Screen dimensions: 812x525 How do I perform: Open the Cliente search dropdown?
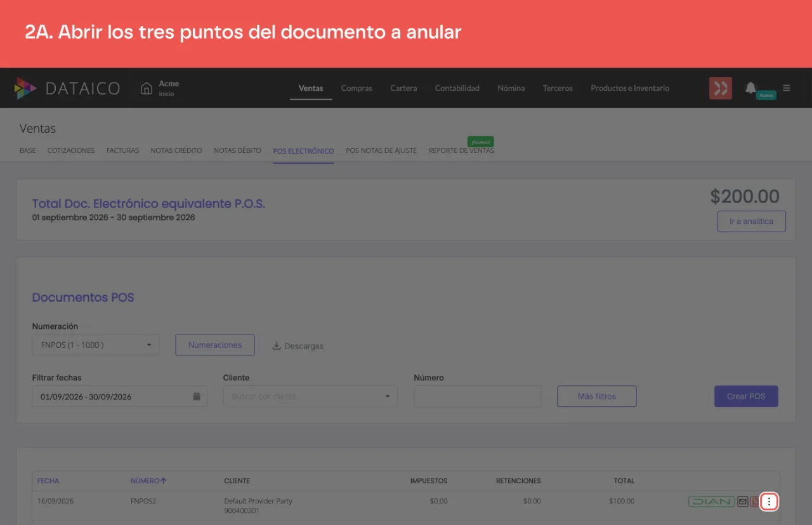click(310, 396)
